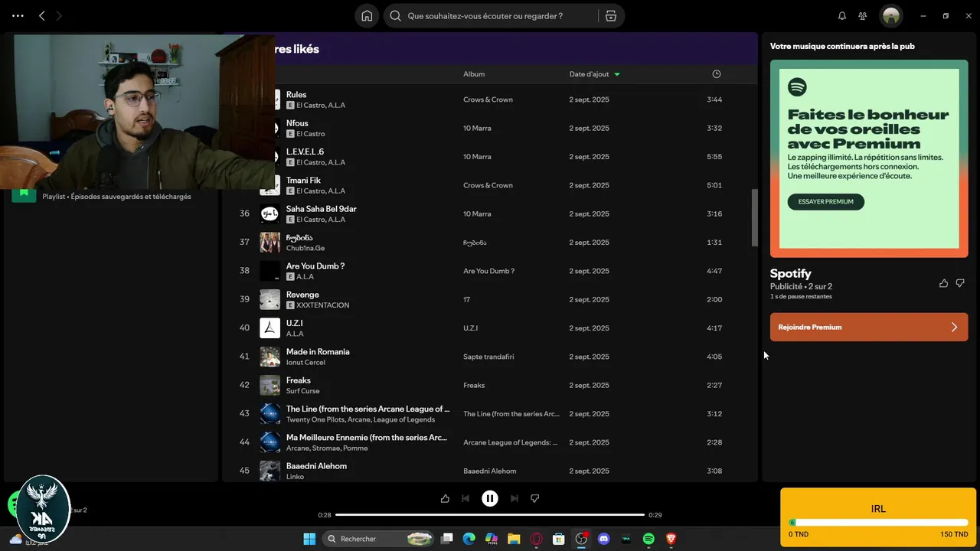
Task: Open the three-dot Spotify menu
Action: point(18,16)
